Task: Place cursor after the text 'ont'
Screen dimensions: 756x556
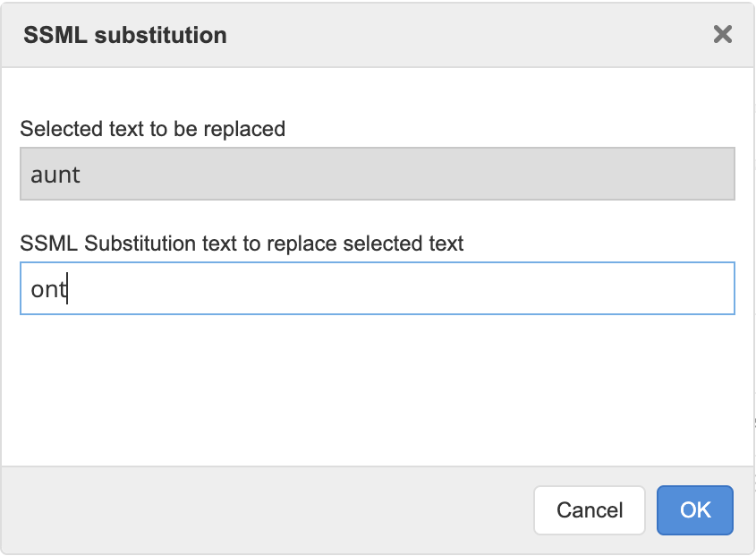Action: click(69, 288)
